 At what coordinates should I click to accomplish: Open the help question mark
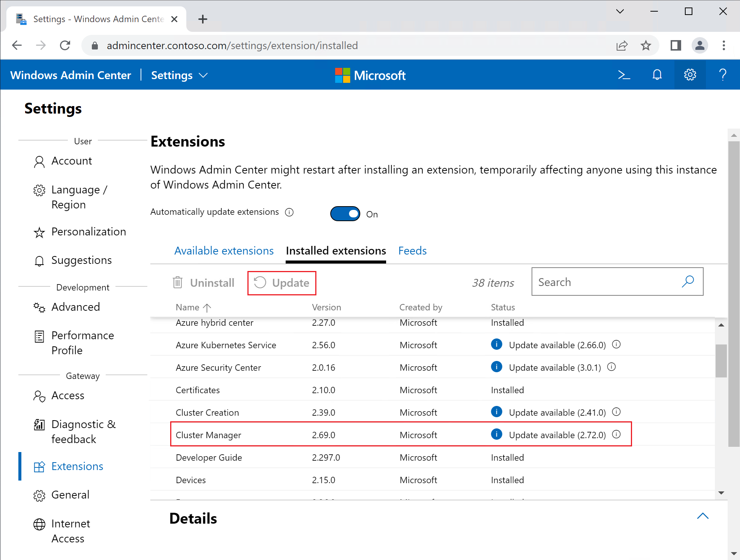(723, 75)
